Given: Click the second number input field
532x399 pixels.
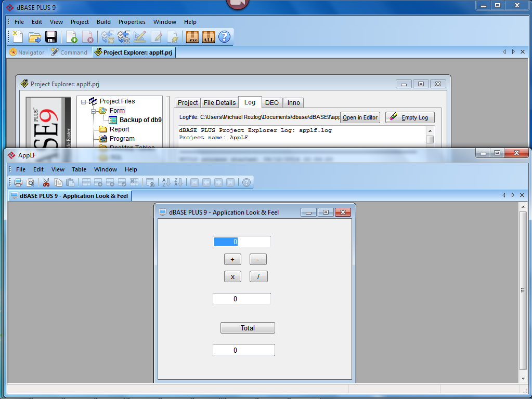Looking at the screenshot, I should coord(242,299).
